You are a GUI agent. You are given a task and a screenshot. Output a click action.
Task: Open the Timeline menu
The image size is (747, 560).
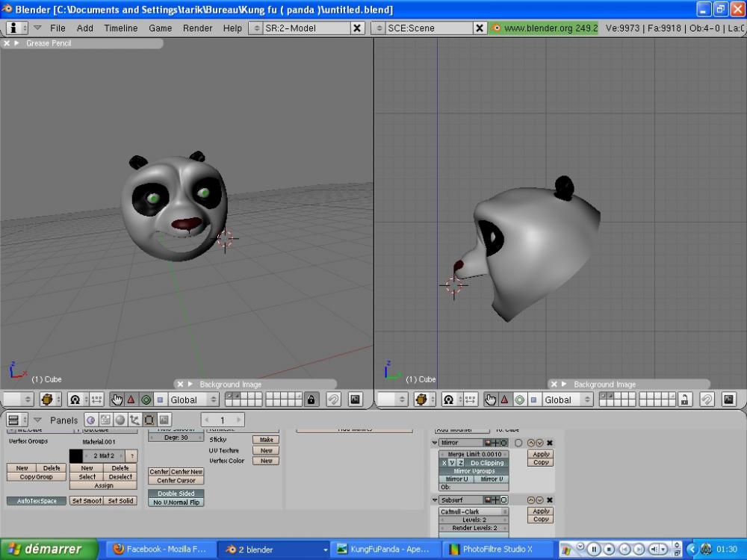tap(121, 28)
